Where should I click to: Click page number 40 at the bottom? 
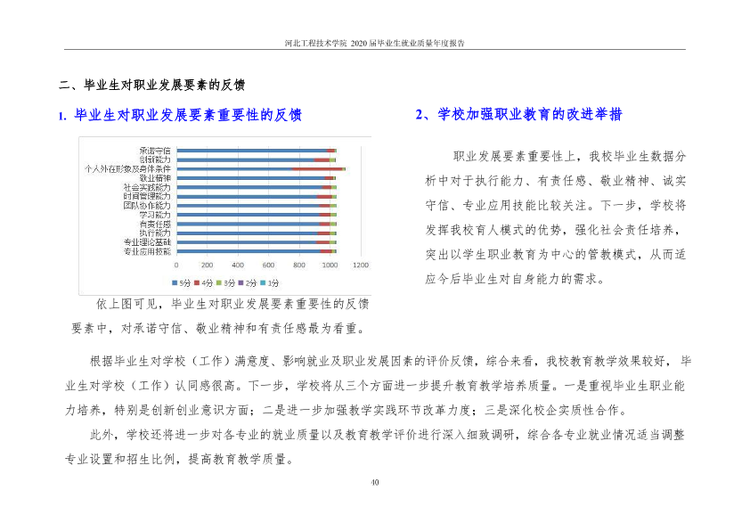[x=375, y=482]
